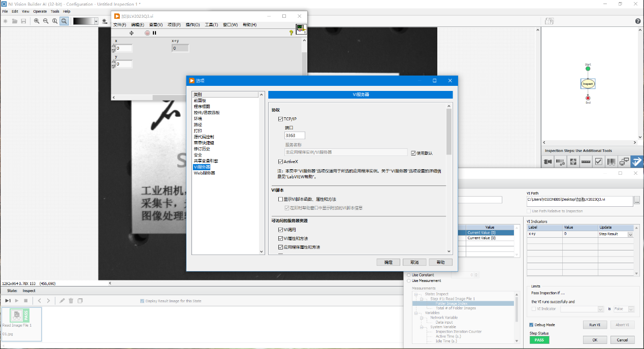The height and width of the screenshot is (349, 644).
Task: Click the Run arrow in the LabVIEW VI toolbar
Action: click(132, 33)
